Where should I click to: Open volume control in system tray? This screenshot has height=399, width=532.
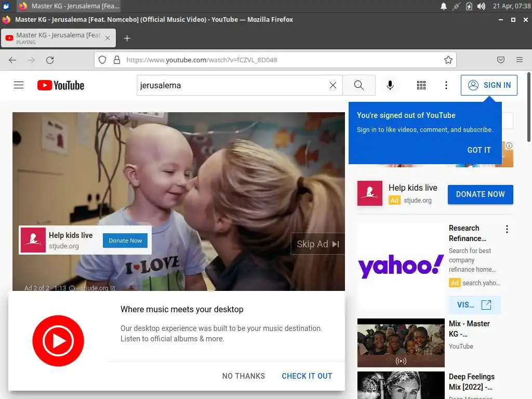point(481,6)
